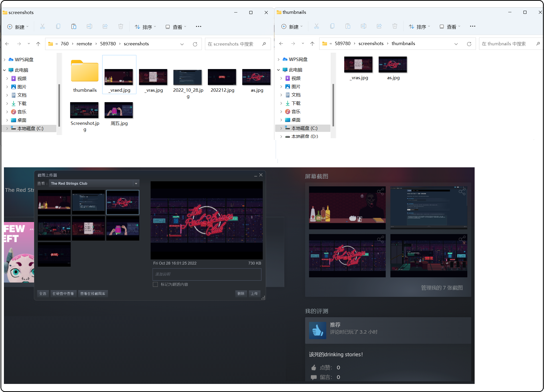Go up one folder in screenshots window

[38, 44]
